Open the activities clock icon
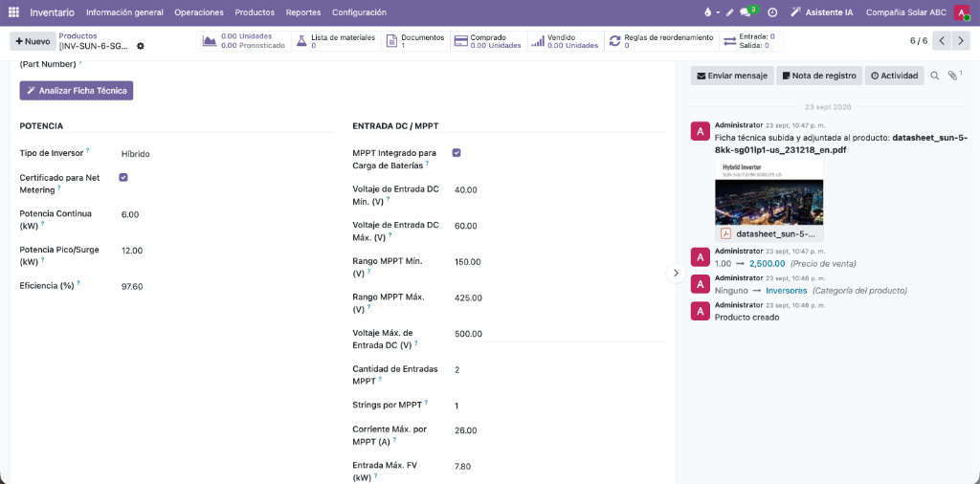This screenshot has width=980, height=484. coord(772,12)
